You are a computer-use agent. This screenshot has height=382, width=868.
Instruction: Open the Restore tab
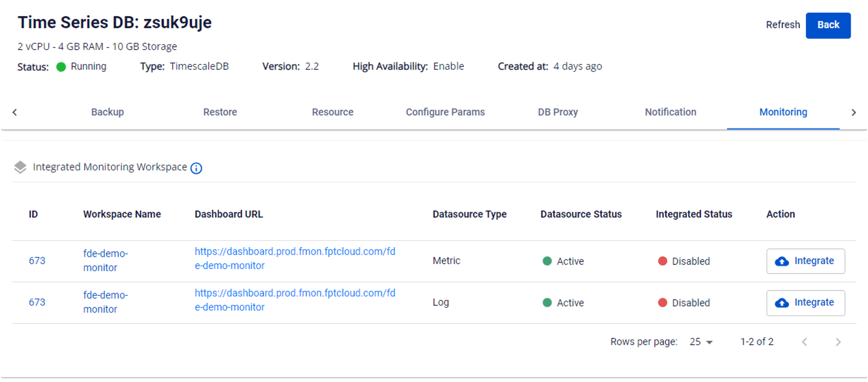(220, 112)
